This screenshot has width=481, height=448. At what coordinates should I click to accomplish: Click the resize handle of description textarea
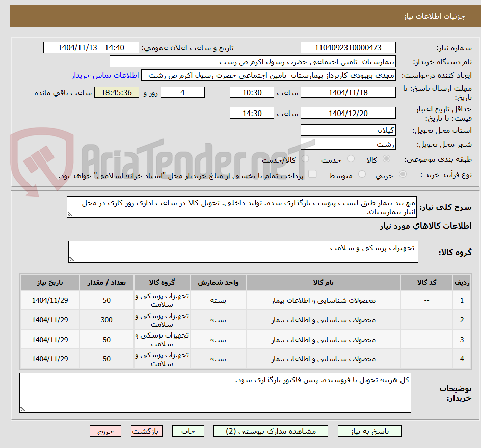pyautogui.click(x=70, y=214)
